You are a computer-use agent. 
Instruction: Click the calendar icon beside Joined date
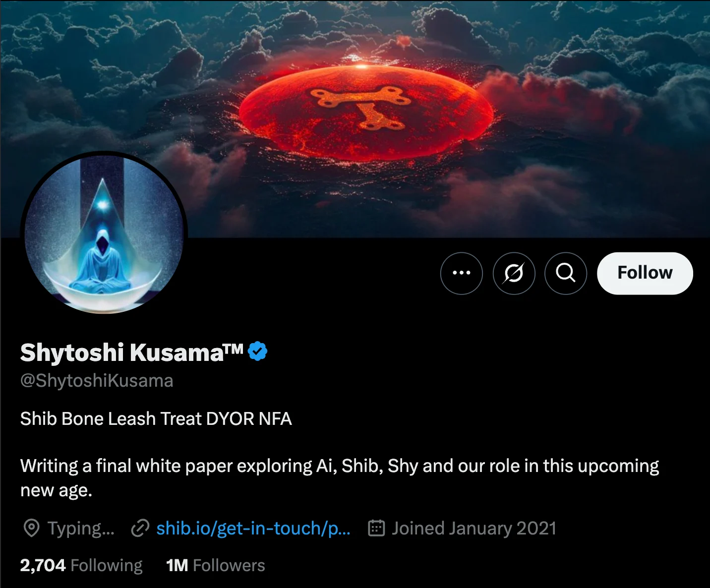[x=376, y=529]
